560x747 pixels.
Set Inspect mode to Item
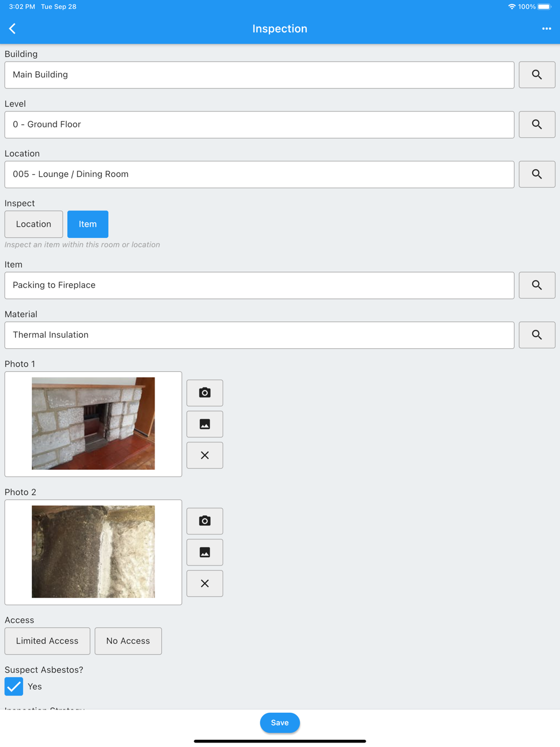pyautogui.click(x=88, y=225)
